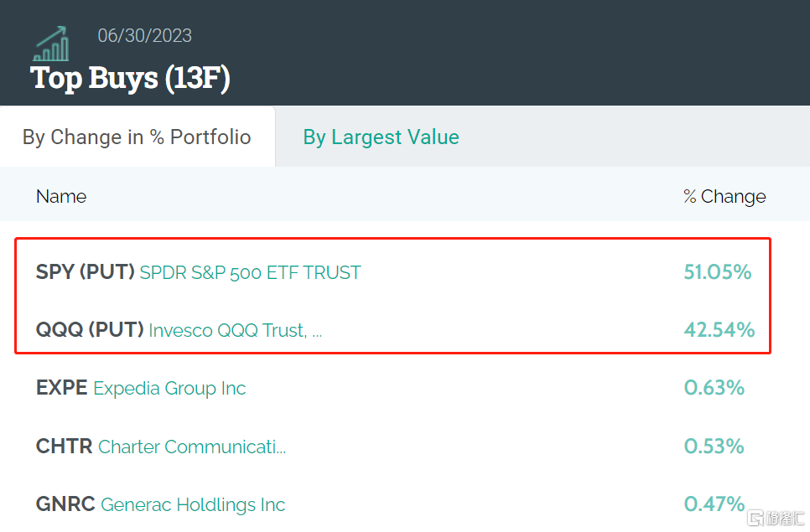Screen dimensions: 810x532
Task: Click the 06/30/2023 date in header
Action: 144,36
